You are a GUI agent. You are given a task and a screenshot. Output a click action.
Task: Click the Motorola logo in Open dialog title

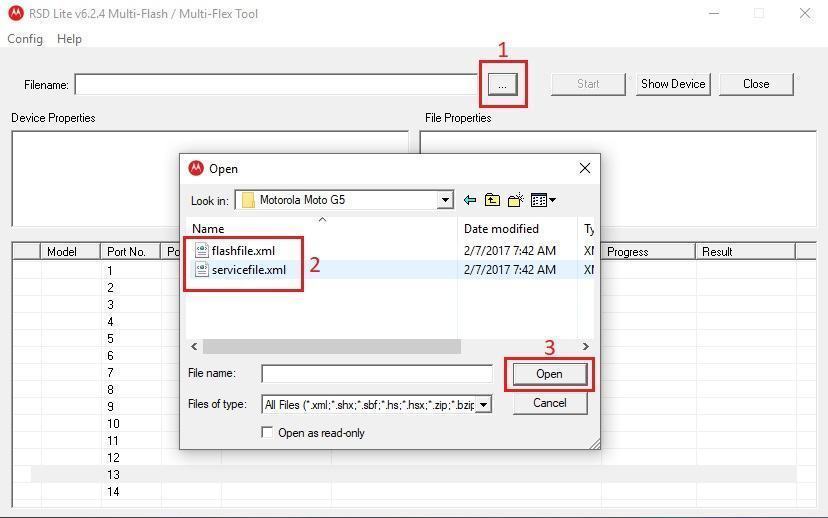(196, 168)
